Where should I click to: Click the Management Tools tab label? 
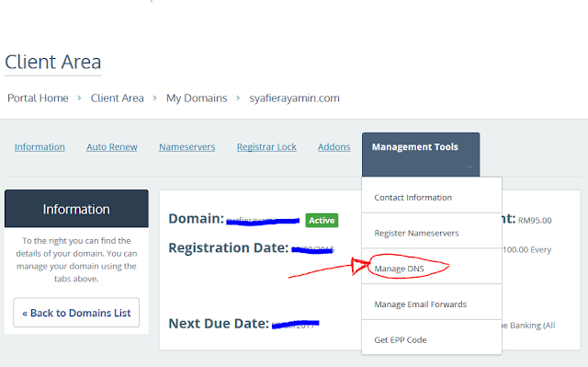pyautogui.click(x=414, y=147)
